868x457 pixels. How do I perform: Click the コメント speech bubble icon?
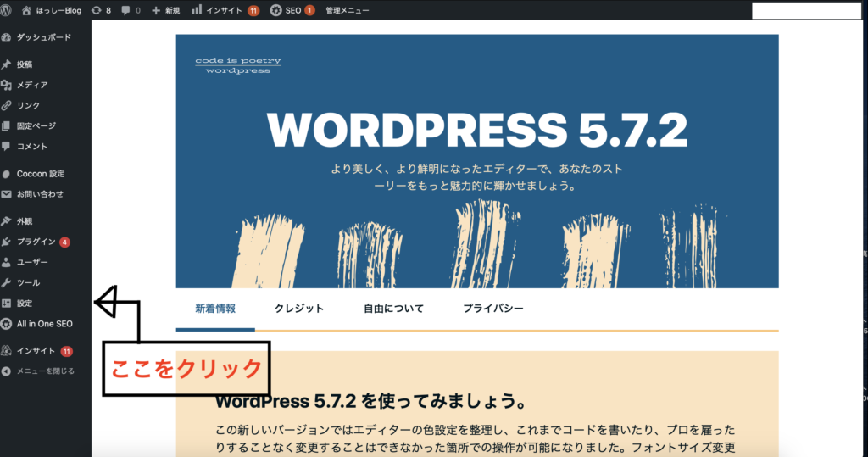pyautogui.click(x=6, y=146)
